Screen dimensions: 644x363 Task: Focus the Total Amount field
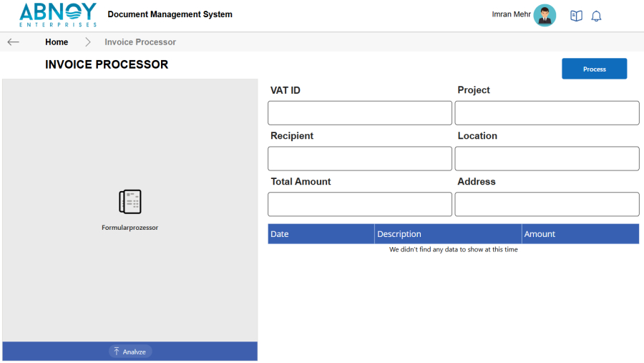click(360, 204)
